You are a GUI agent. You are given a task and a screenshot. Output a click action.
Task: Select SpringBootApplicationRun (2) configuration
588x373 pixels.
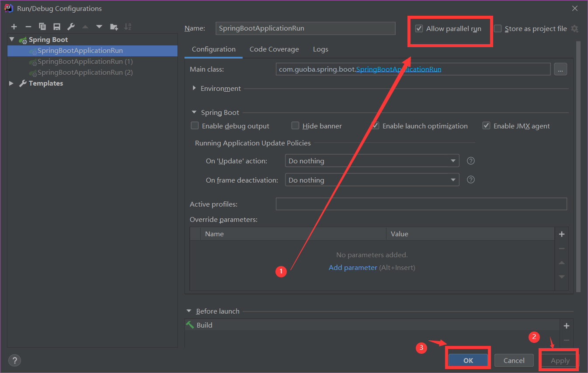tap(85, 73)
